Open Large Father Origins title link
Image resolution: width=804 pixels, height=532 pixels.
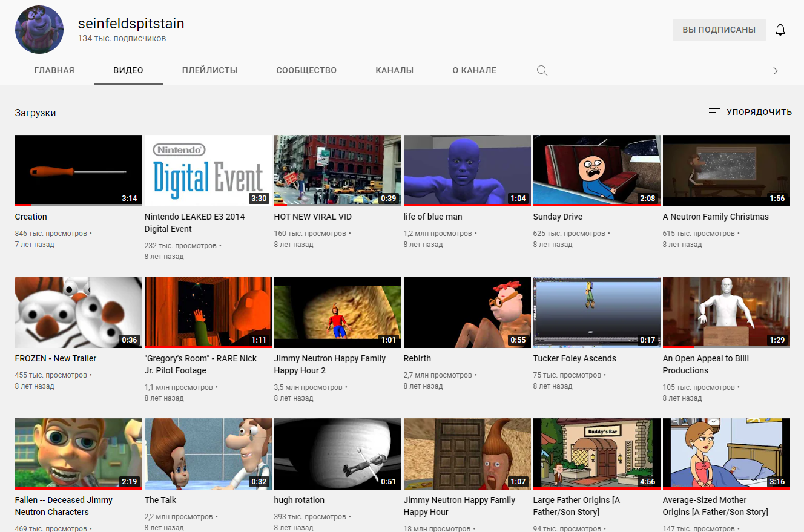pyautogui.click(x=576, y=506)
